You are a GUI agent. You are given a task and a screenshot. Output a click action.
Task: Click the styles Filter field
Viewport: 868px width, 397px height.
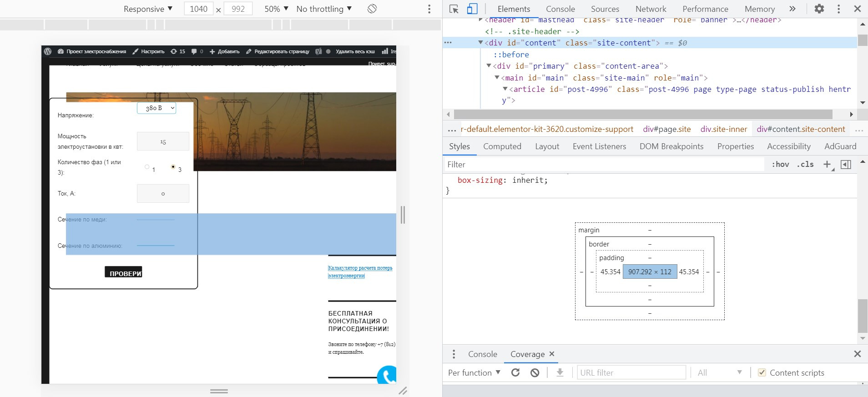605,164
